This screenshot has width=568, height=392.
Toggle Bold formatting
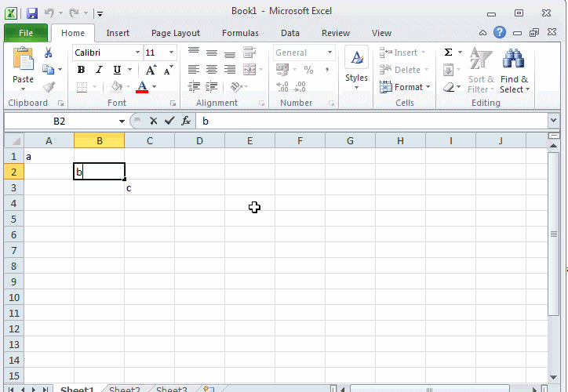coord(81,71)
